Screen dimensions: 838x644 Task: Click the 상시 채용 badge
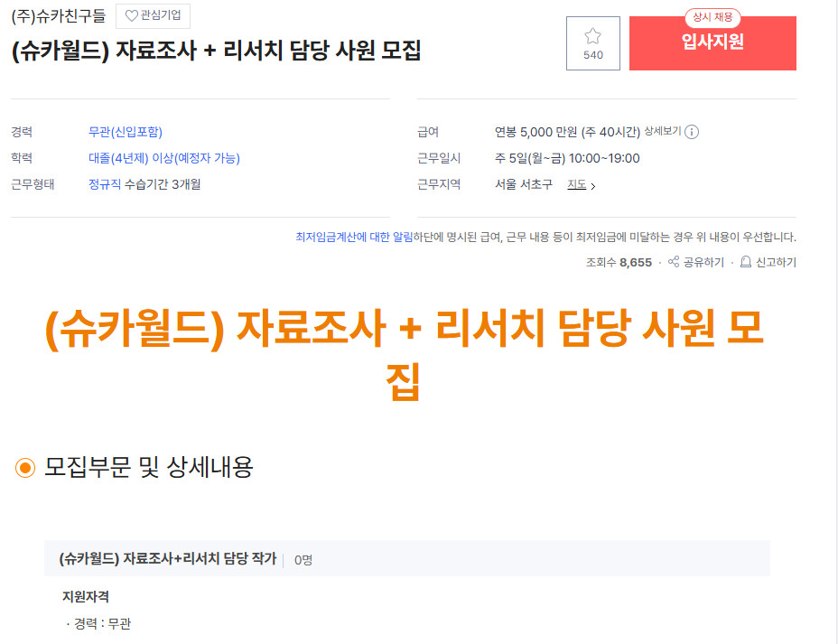coord(712,17)
